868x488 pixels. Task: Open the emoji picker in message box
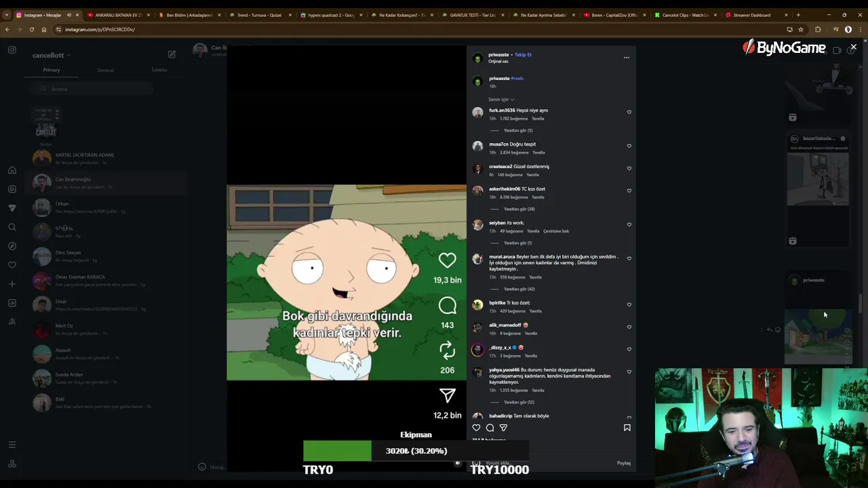(x=201, y=466)
